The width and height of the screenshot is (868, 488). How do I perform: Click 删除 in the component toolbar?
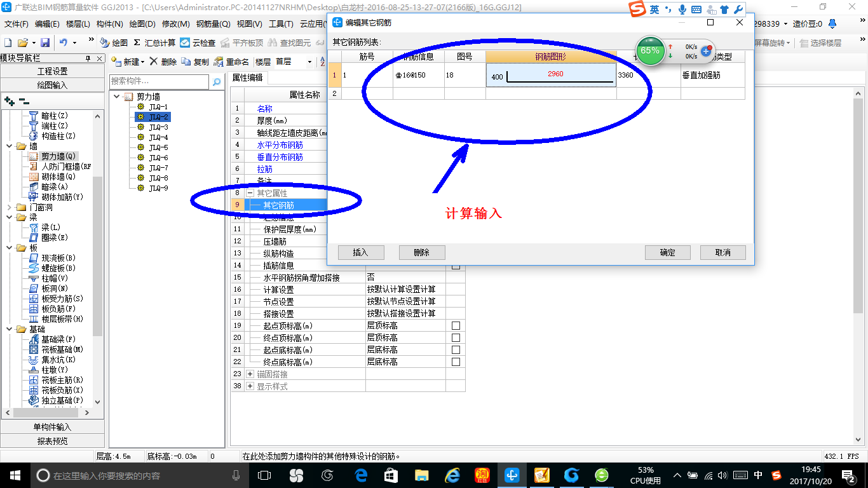[x=163, y=62]
